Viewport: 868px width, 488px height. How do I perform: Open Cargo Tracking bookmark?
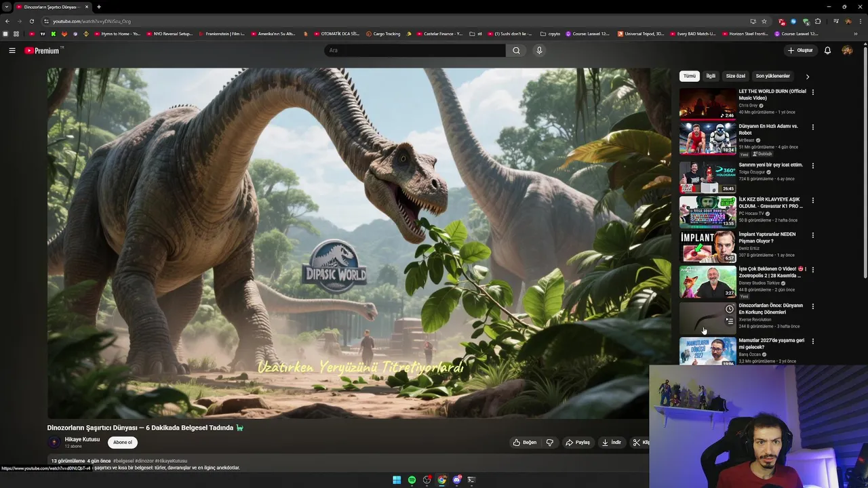point(383,34)
